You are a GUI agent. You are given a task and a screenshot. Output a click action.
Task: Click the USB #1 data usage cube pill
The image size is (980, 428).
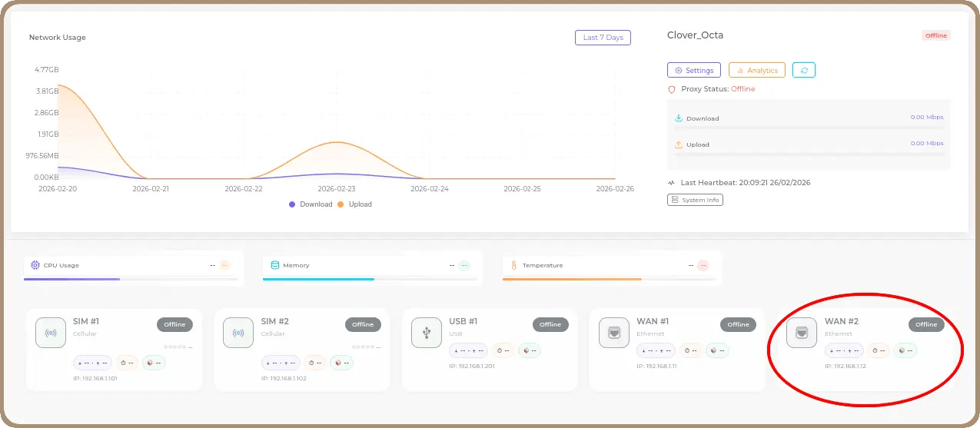coord(530,350)
